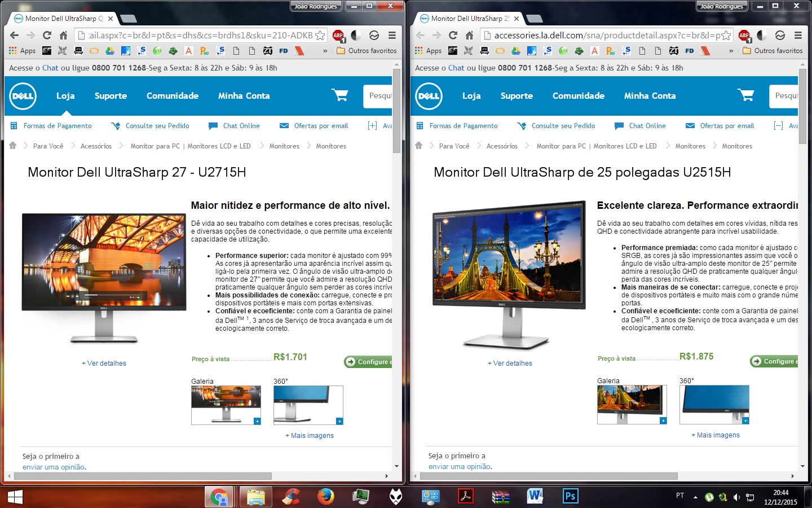Click home icon in left window breadcrumb
The width and height of the screenshot is (812, 508).
pyautogui.click(x=13, y=146)
